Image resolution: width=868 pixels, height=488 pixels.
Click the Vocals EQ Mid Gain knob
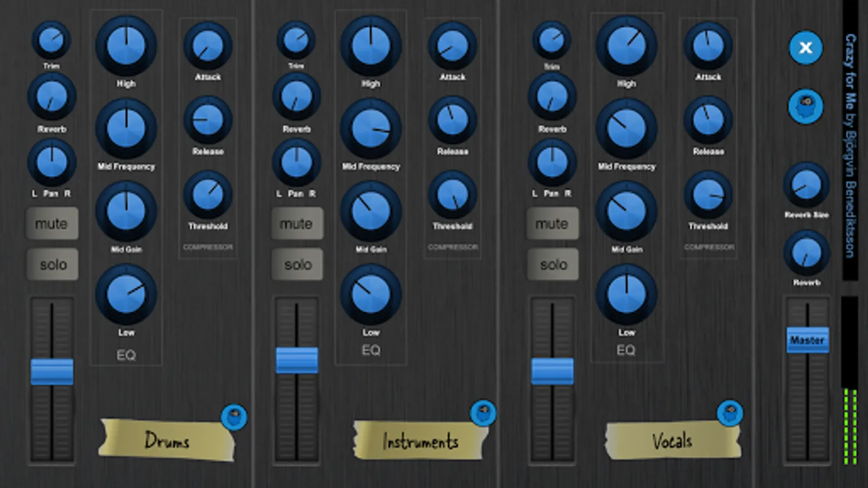627,211
